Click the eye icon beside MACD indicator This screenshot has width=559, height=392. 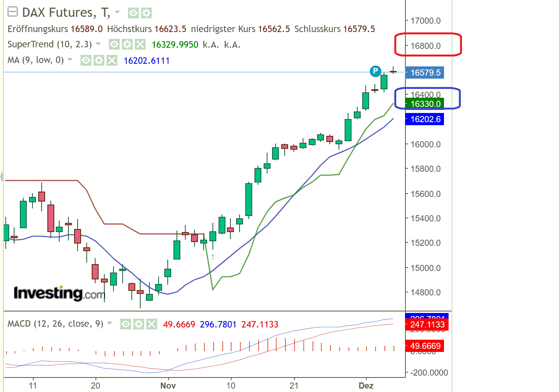(x=126, y=324)
